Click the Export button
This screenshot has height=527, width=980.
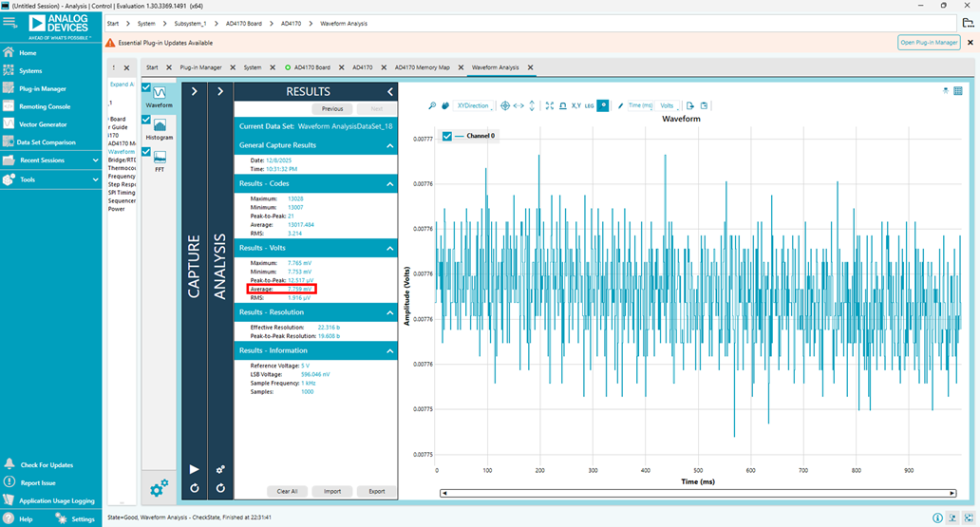377,491
